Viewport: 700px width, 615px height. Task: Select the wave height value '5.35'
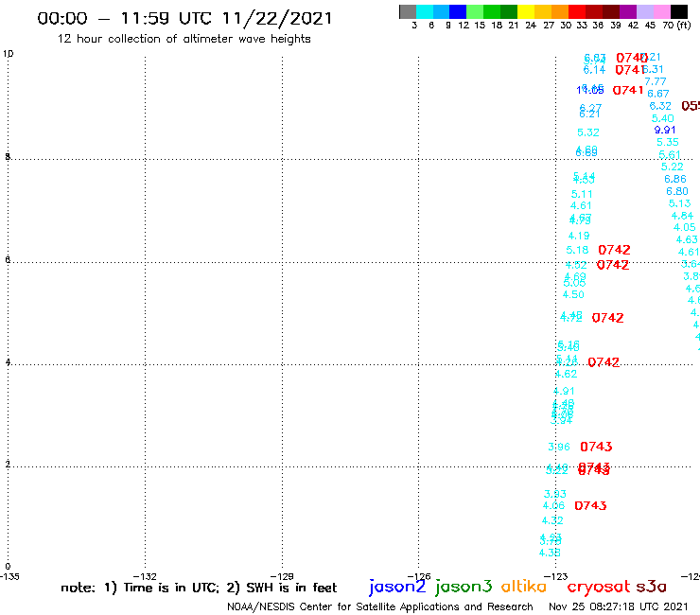[668, 142]
